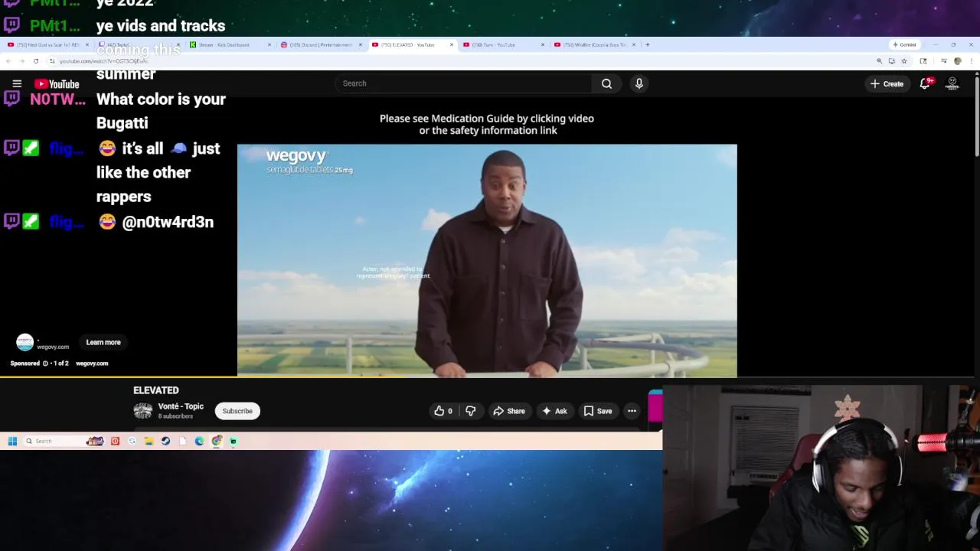
Task: Open the red taskbar app icon
Action: pos(115,441)
